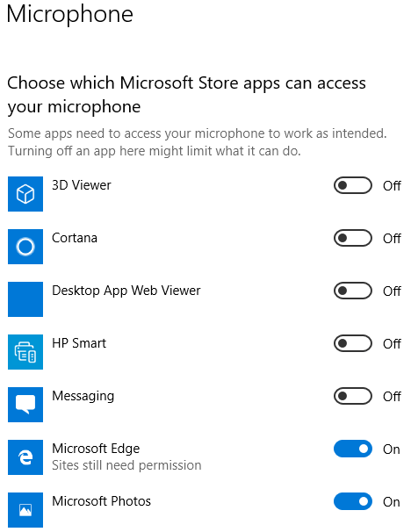Enable the Messaging microphone toggle

click(353, 396)
